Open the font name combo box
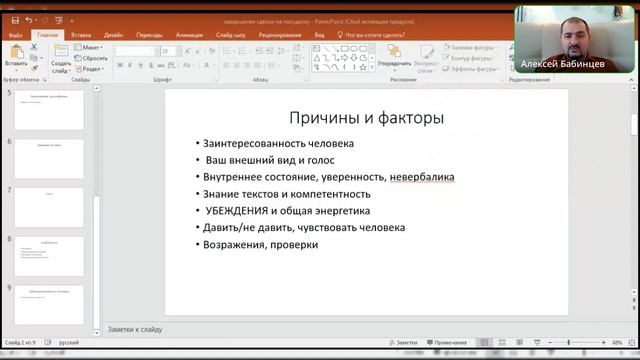640x360 pixels. (137, 51)
